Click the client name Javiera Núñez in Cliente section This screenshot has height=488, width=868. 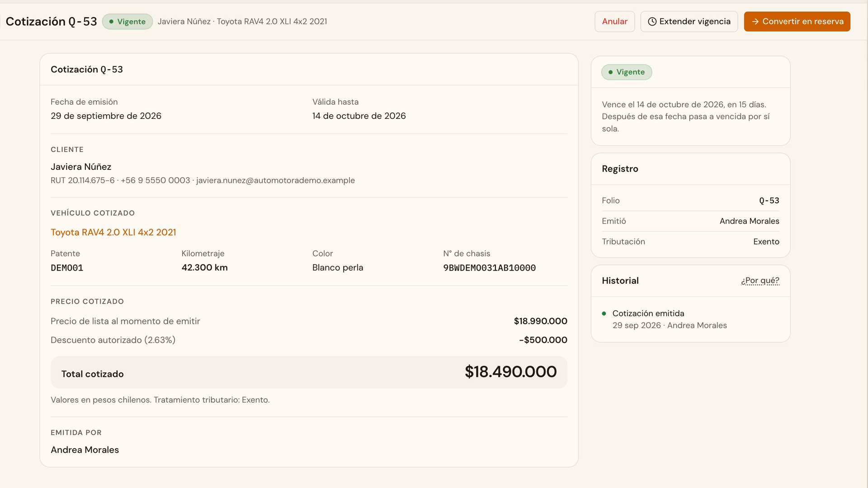click(81, 167)
